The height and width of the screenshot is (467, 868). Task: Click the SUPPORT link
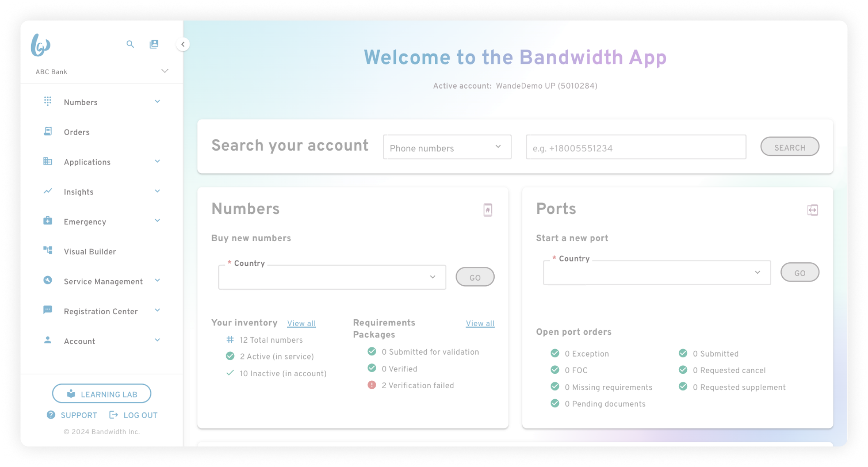point(79,415)
